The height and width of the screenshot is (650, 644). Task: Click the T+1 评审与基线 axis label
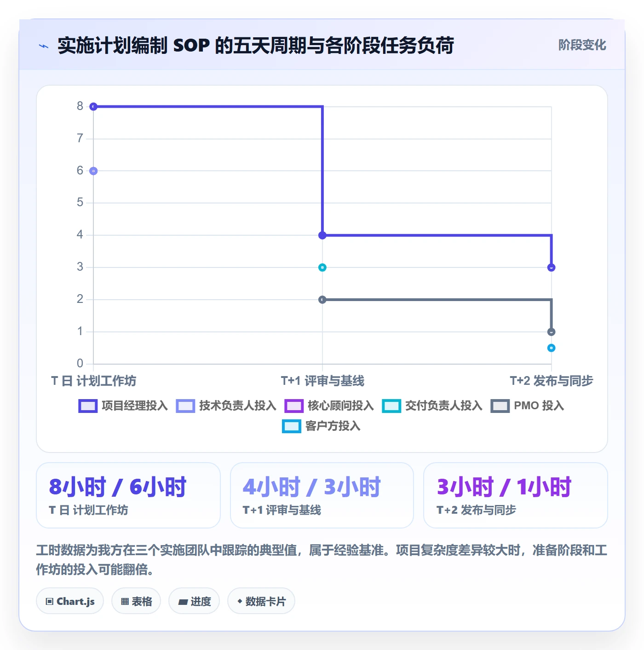tap(322, 381)
